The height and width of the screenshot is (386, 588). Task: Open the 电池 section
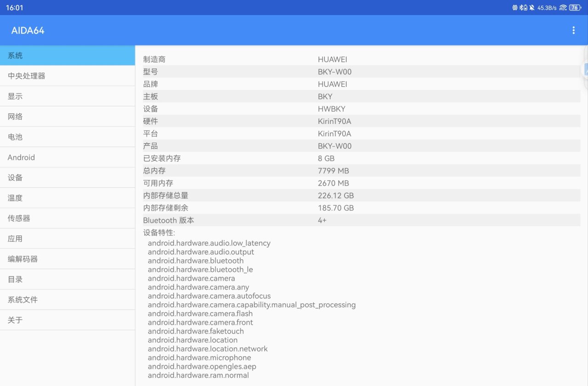[68, 137]
